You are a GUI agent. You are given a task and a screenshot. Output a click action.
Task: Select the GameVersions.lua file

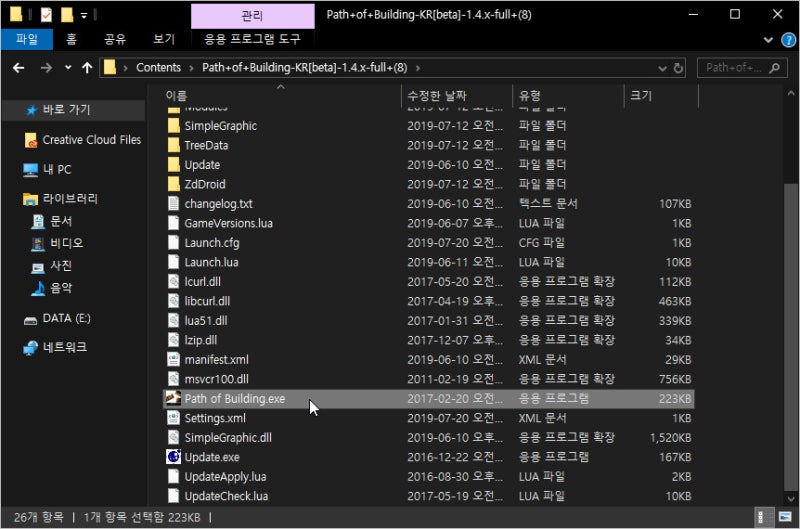click(x=429, y=223)
